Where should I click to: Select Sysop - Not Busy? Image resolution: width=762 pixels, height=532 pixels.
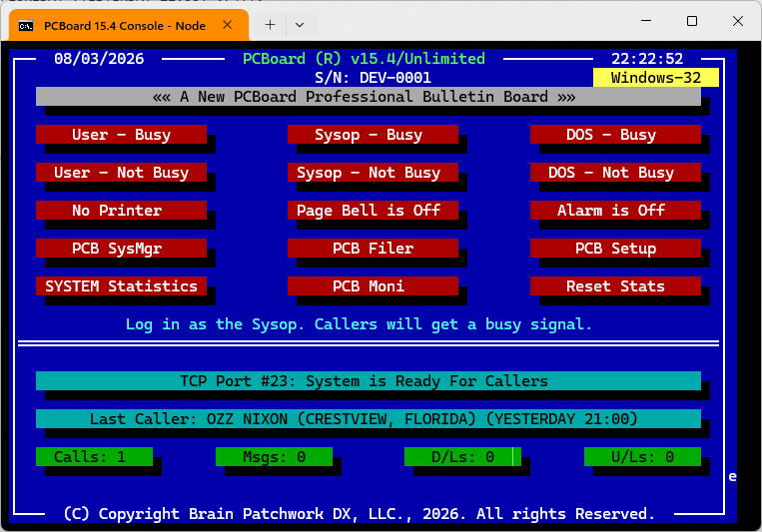(373, 172)
